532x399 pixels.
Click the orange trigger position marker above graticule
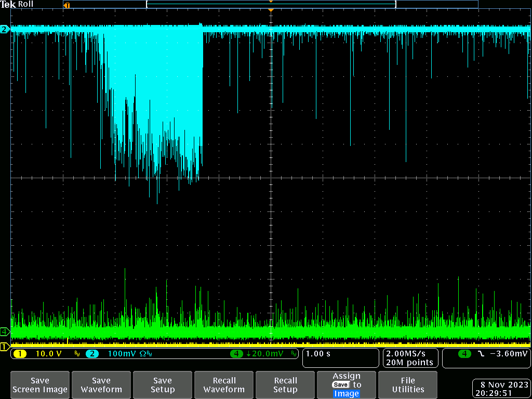tap(270, 10)
